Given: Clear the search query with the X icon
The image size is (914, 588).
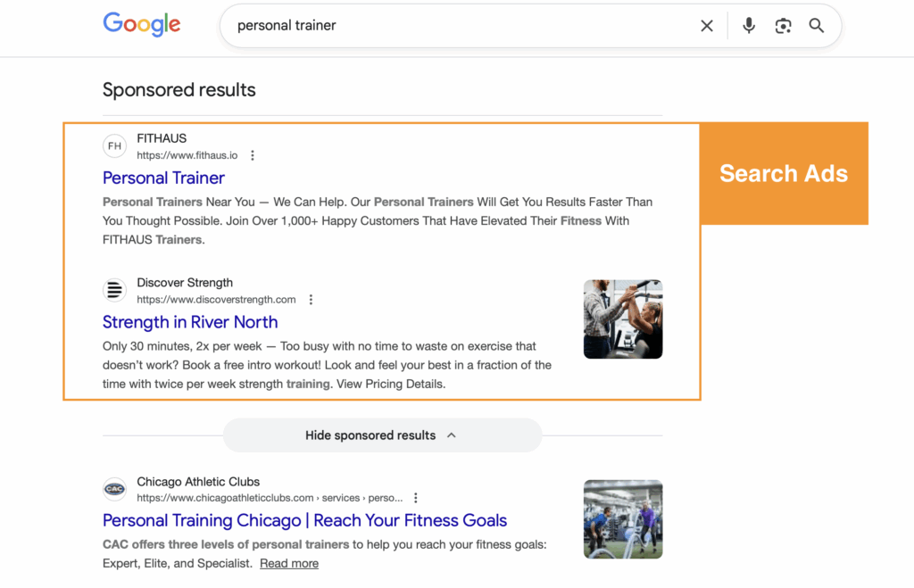Looking at the screenshot, I should pyautogui.click(x=707, y=25).
